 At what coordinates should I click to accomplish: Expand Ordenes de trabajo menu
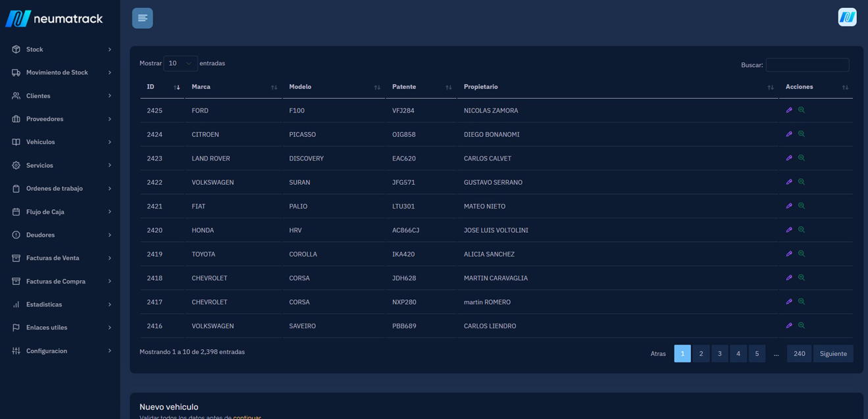[x=61, y=189]
